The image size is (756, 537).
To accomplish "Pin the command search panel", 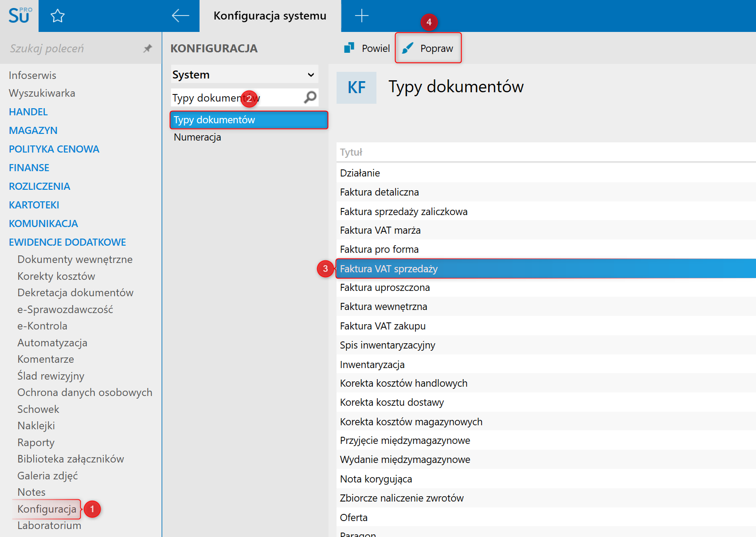I will click(x=148, y=48).
